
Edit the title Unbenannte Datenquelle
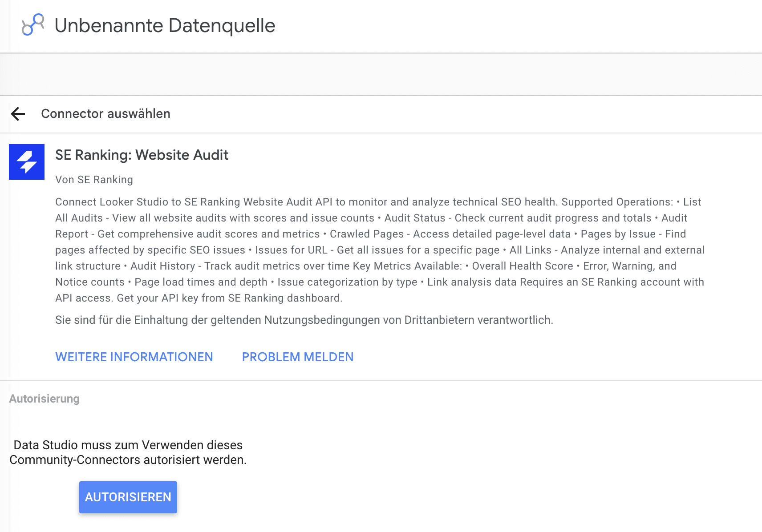click(165, 25)
